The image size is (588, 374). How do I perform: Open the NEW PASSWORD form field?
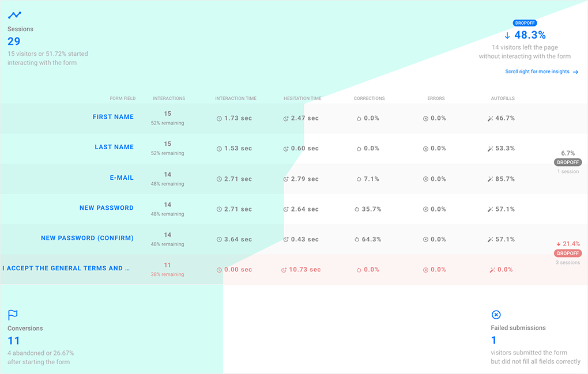point(107,208)
